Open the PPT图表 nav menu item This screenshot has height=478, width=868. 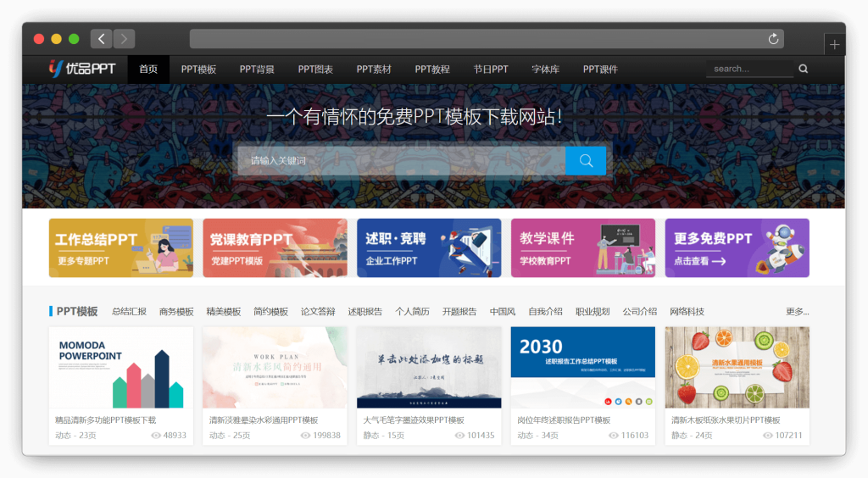315,69
